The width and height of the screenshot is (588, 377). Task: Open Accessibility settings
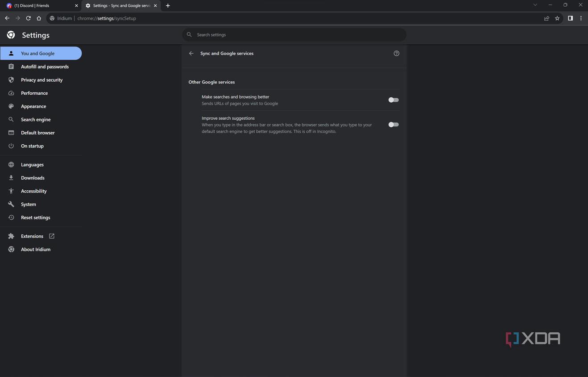tap(41, 191)
